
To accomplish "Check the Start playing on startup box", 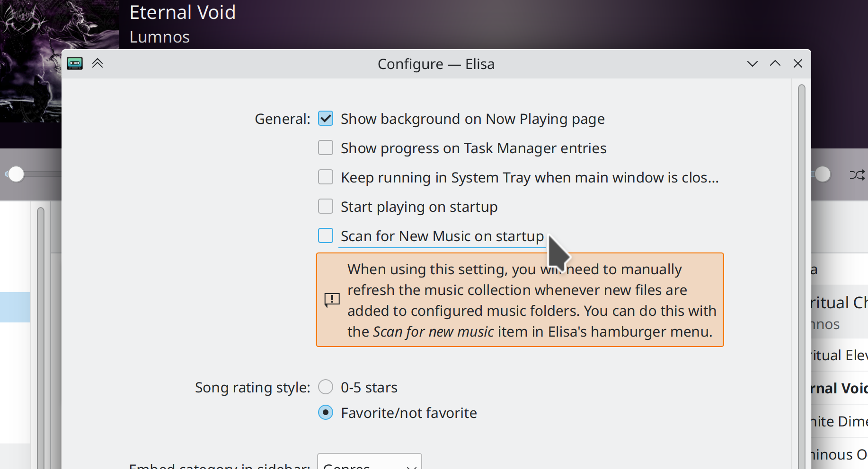I will 326,207.
